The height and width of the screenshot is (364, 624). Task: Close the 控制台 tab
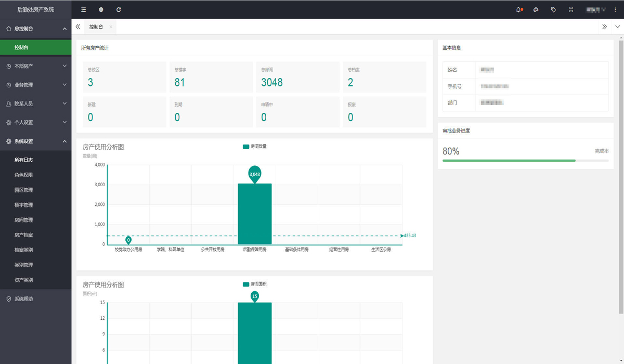[x=111, y=27]
